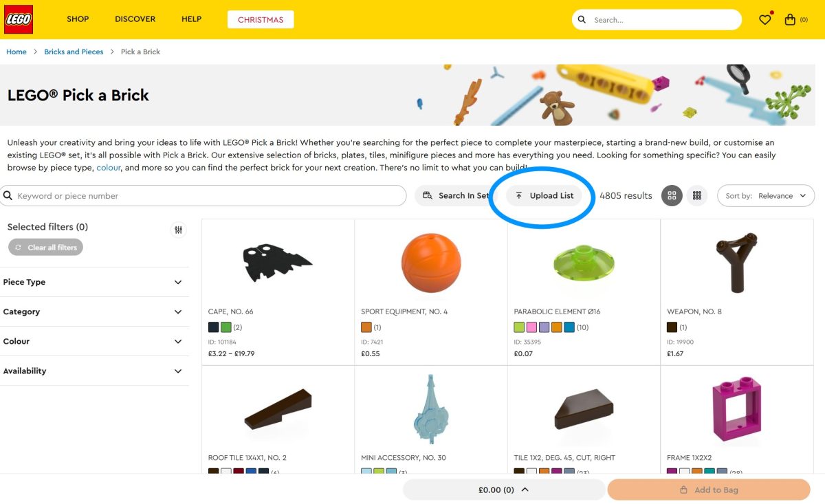Expand the Availability filter
Viewport: 825px width, 504px height.
point(94,371)
